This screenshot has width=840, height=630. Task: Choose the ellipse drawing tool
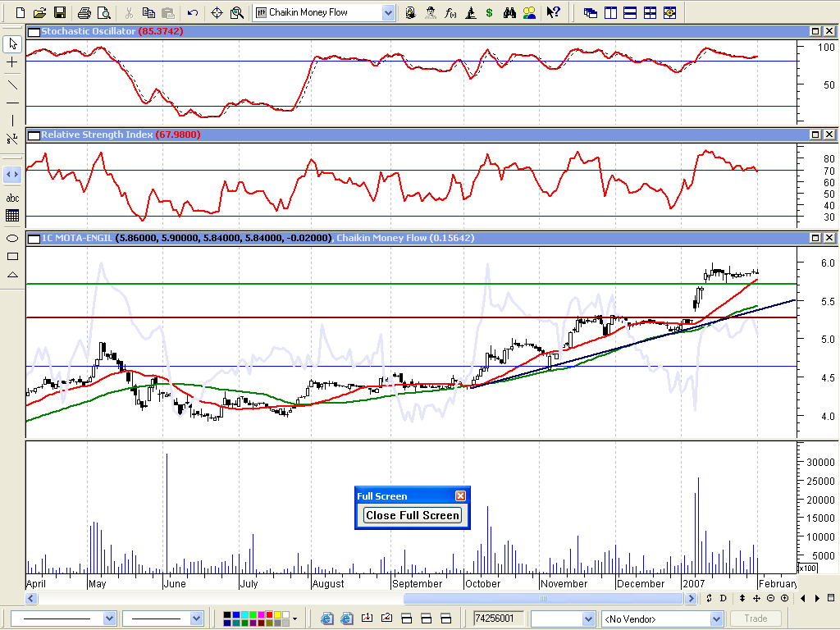coord(12,238)
